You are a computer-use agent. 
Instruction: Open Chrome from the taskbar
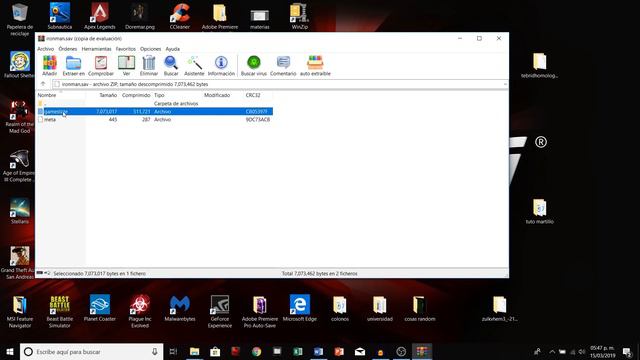click(x=256, y=351)
